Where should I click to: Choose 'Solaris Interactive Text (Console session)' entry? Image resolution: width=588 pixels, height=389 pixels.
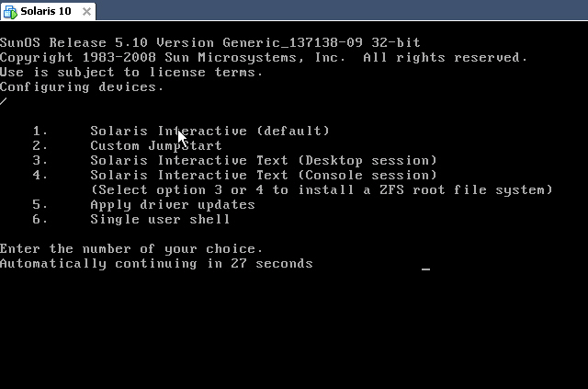coord(263,175)
